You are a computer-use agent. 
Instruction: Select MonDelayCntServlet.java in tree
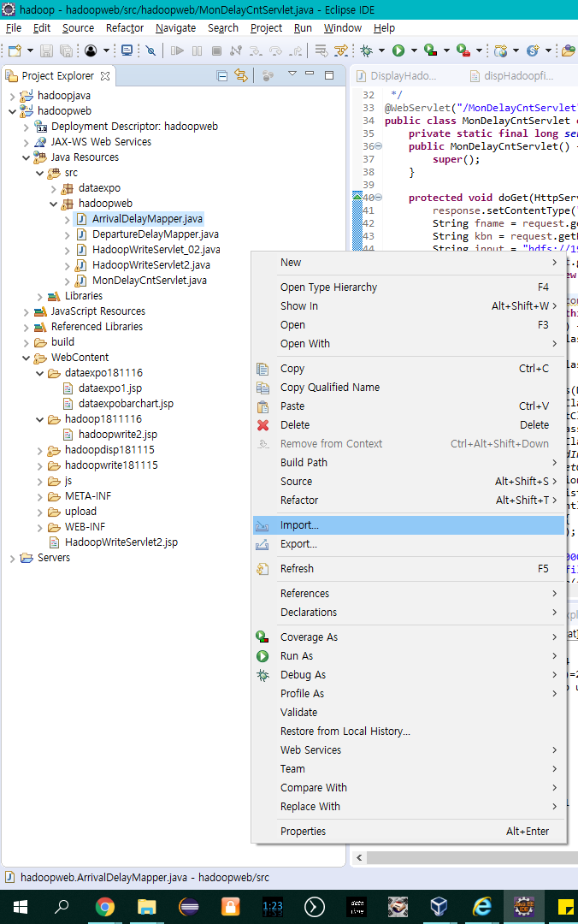(x=149, y=281)
